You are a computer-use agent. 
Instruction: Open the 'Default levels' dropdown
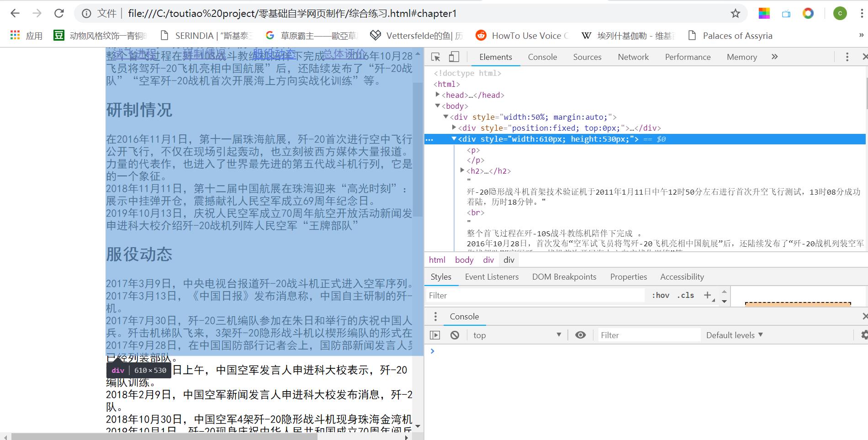pos(734,335)
